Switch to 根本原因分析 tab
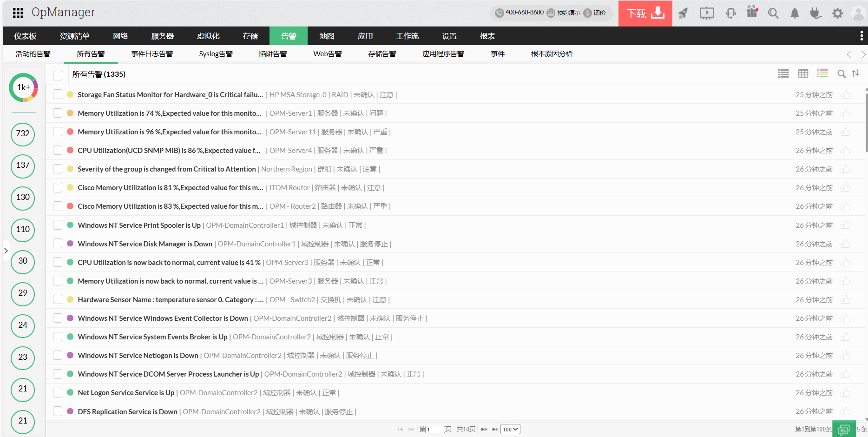The width and height of the screenshot is (868, 437). point(552,54)
